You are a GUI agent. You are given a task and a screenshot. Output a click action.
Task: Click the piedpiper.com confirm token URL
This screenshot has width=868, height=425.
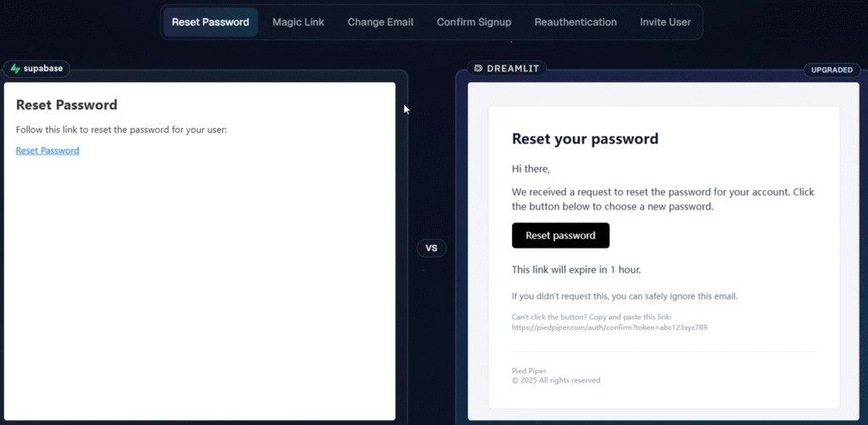(609, 327)
